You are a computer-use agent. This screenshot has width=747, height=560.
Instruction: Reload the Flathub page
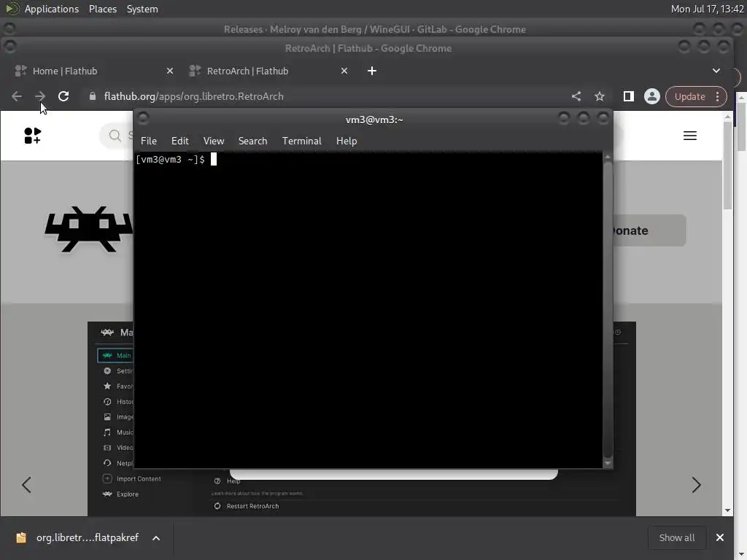pyautogui.click(x=63, y=96)
